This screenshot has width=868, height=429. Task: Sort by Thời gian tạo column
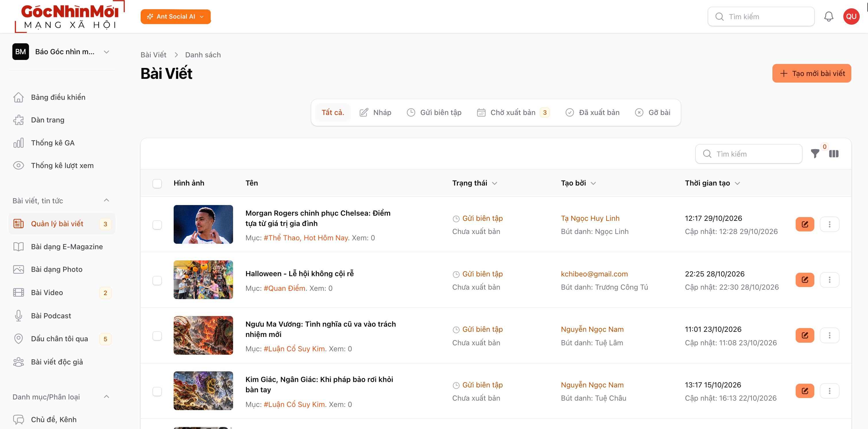712,183
